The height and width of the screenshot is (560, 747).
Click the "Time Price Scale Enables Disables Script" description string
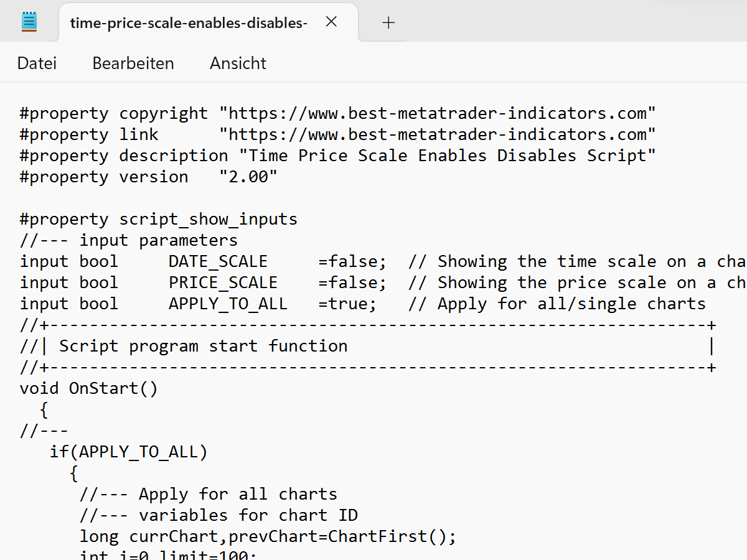452,156
